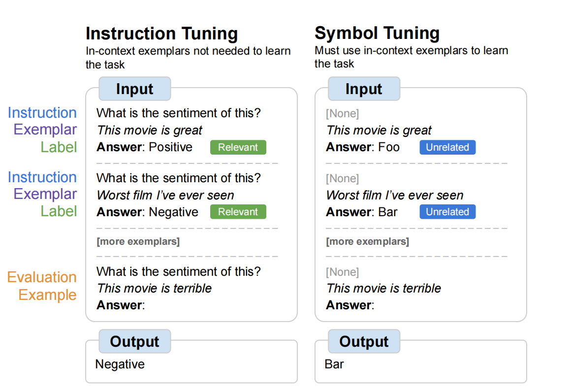The width and height of the screenshot is (570, 392).
Task: Click the Output label under Instruction Tuning
Action: pos(135,341)
